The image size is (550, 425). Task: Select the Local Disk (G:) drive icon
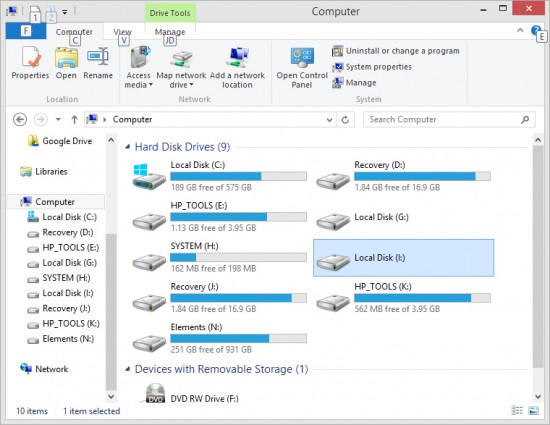[333, 221]
